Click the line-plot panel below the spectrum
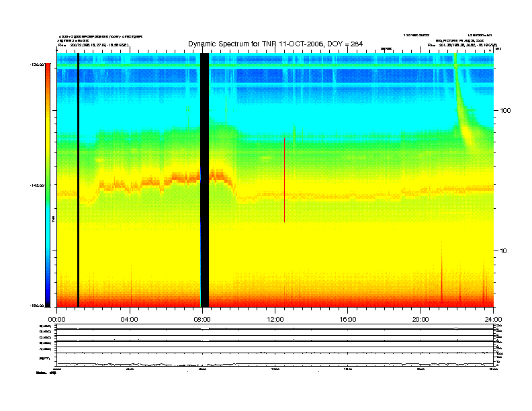 [x=275, y=345]
